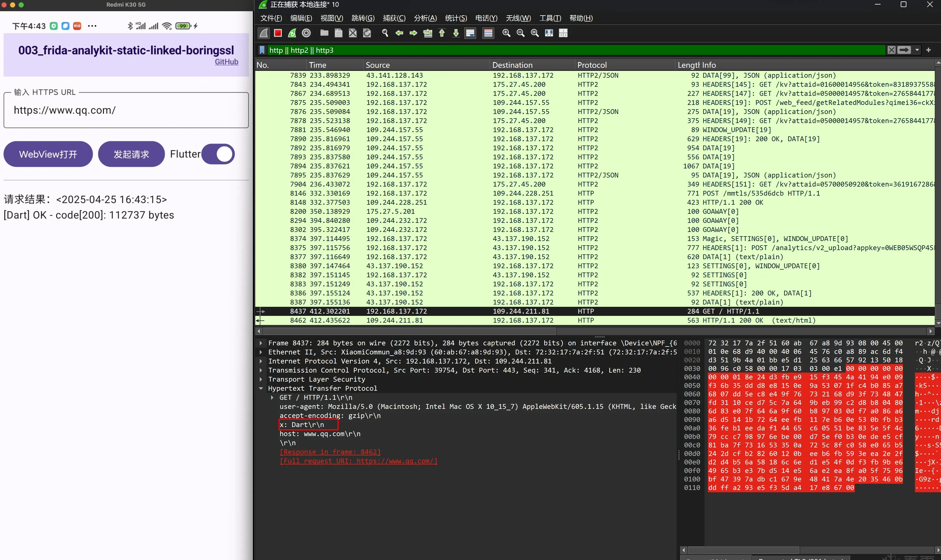Add a display filter button plus

pos(929,50)
